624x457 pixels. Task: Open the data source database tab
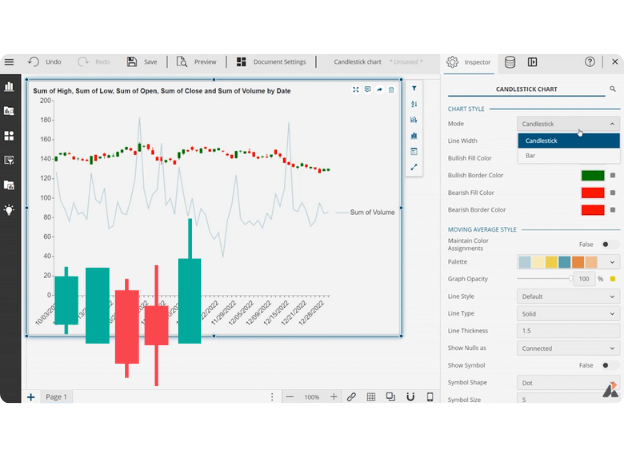510,62
